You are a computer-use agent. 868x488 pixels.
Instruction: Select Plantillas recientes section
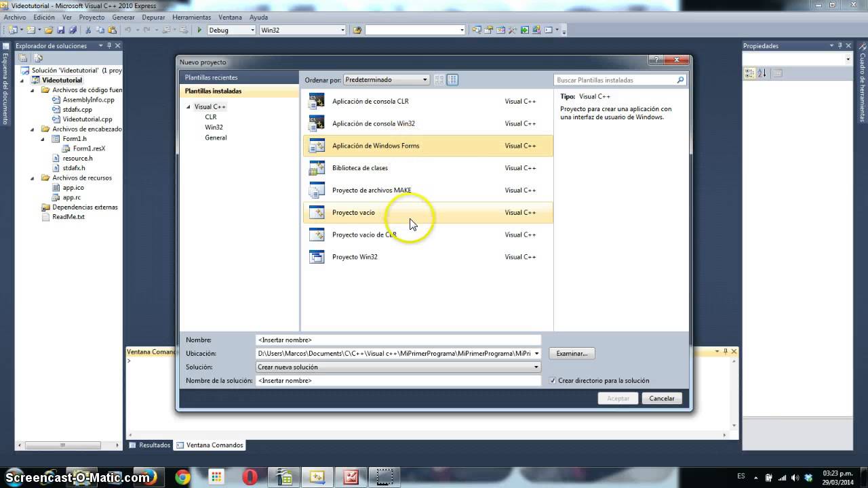click(x=239, y=78)
